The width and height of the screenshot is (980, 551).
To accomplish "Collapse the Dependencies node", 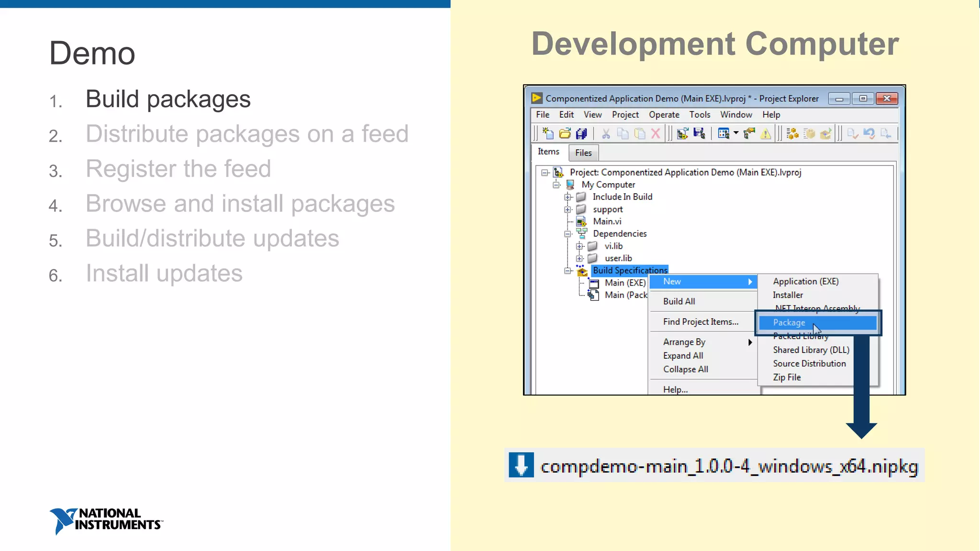I will pyautogui.click(x=568, y=234).
